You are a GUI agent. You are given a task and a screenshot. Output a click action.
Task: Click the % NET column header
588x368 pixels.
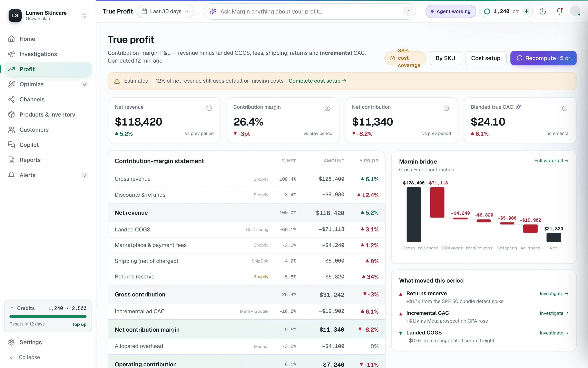coord(289,161)
